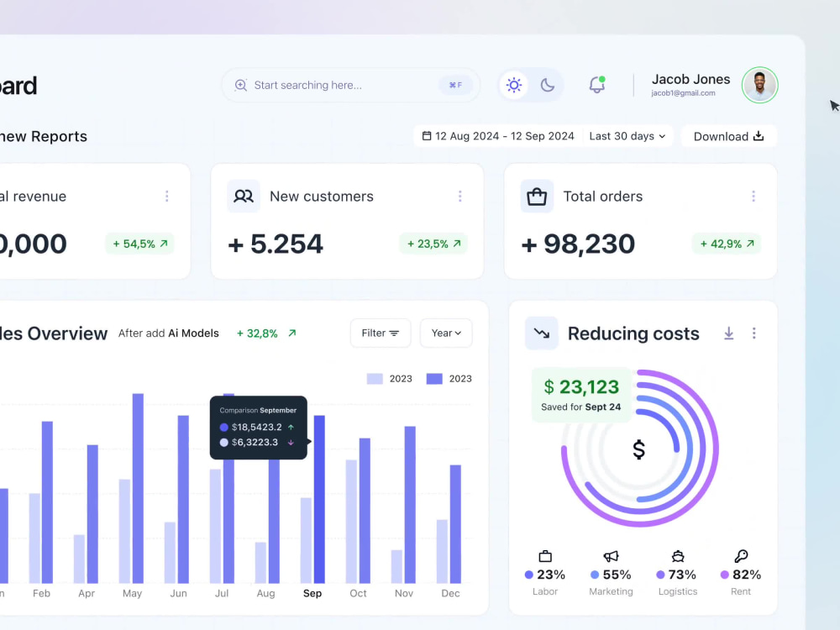Screen dimensions: 840x630
Task: Click the 82% Rent value
Action: click(x=747, y=575)
